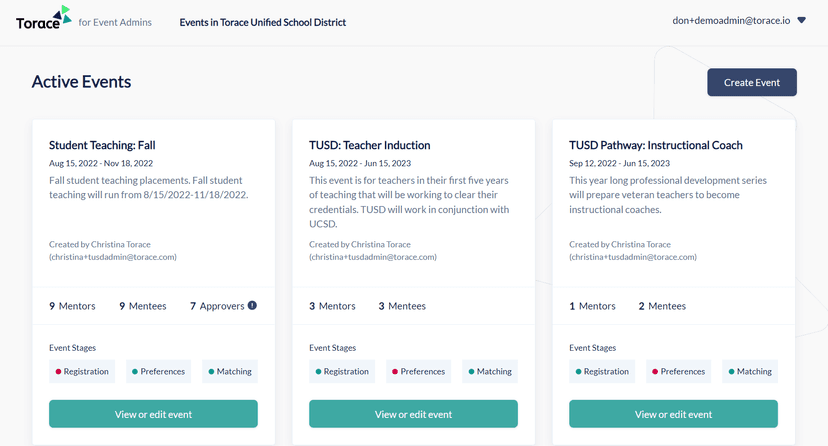Open TUSD: Teacher Induction via View or edit

(x=413, y=414)
